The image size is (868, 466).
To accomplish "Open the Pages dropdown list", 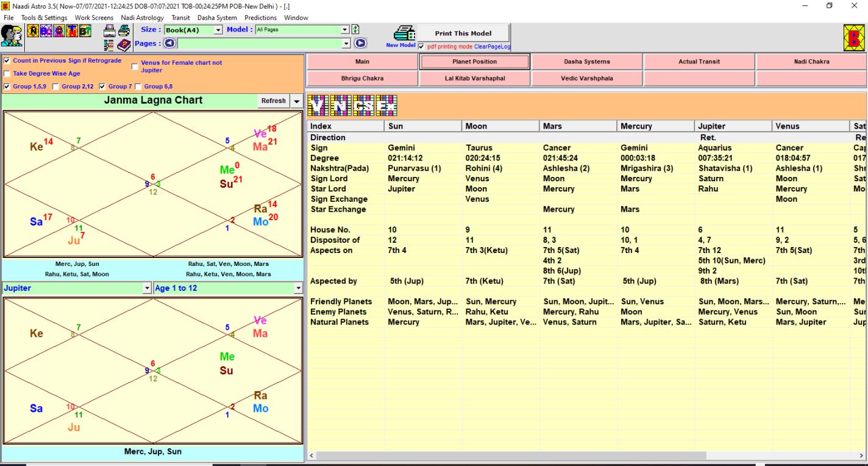I will click(346, 43).
